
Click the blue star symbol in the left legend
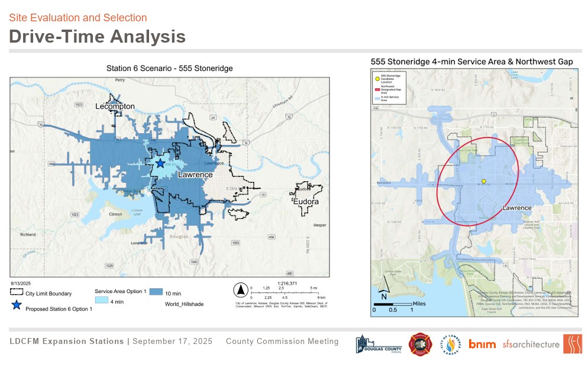17,305
